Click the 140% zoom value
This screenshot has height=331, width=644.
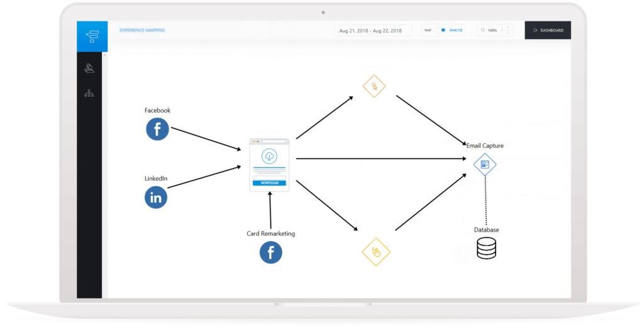[x=492, y=30]
